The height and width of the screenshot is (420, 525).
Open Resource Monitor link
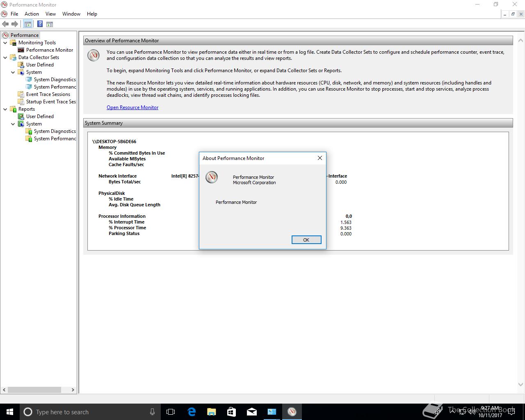pos(132,107)
